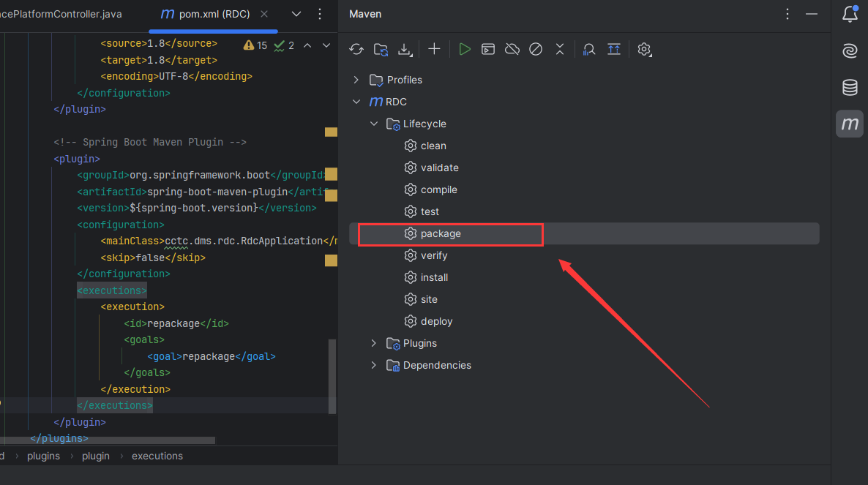Toggle Skip Tests mode

[536, 49]
